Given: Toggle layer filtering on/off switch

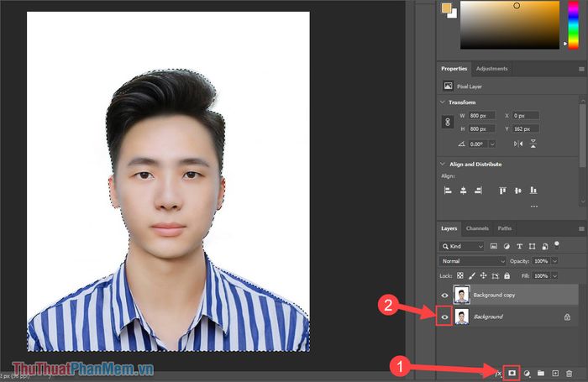Looking at the screenshot, I should (x=556, y=245).
